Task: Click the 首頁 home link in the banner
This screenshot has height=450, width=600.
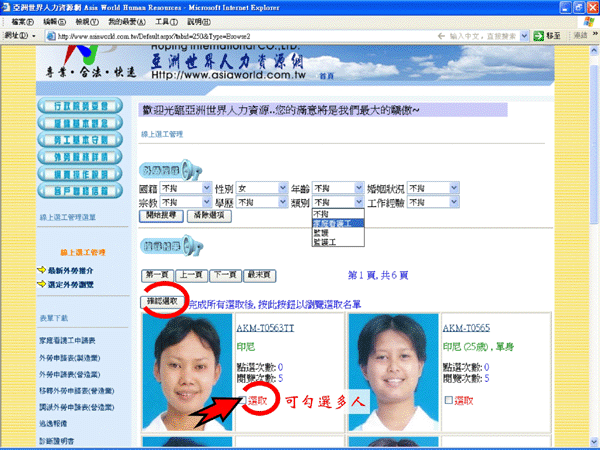Action: [x=297, y=76]
